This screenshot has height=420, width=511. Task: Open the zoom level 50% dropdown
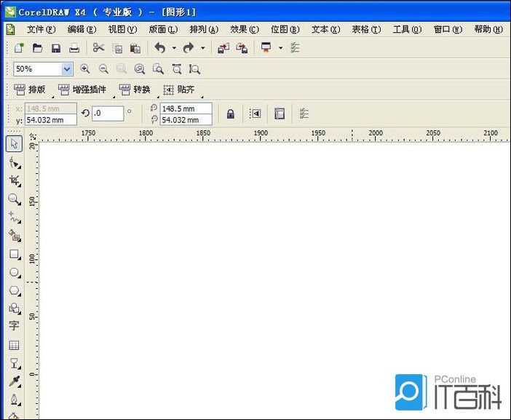67,69
